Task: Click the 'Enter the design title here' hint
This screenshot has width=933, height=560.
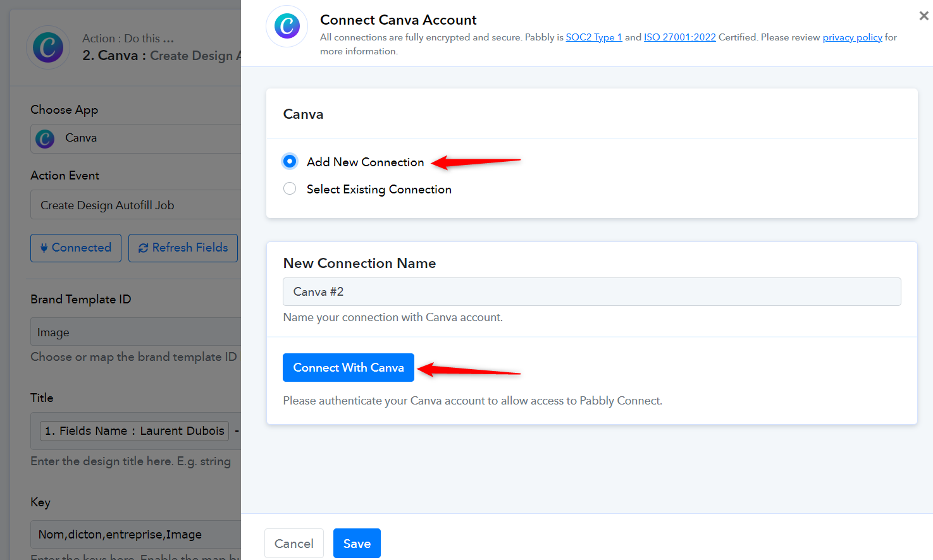Action: pyautogui.click(x=130, y=461)
